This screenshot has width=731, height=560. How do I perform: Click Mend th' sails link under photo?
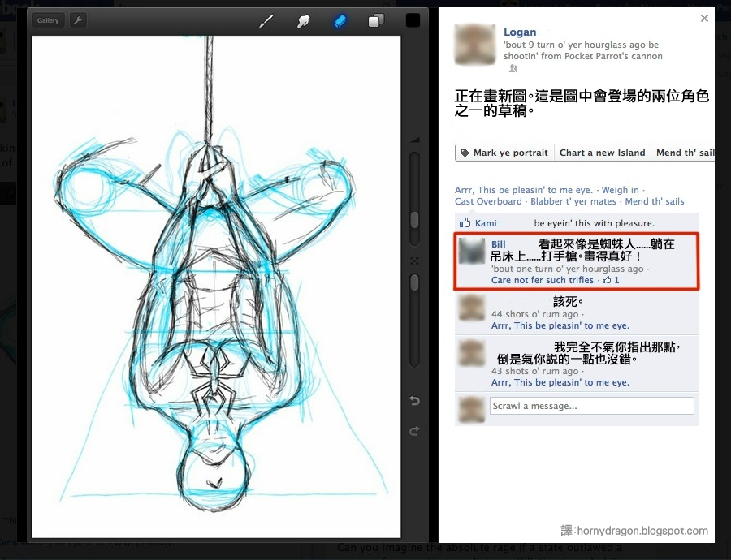coord(655,202)
